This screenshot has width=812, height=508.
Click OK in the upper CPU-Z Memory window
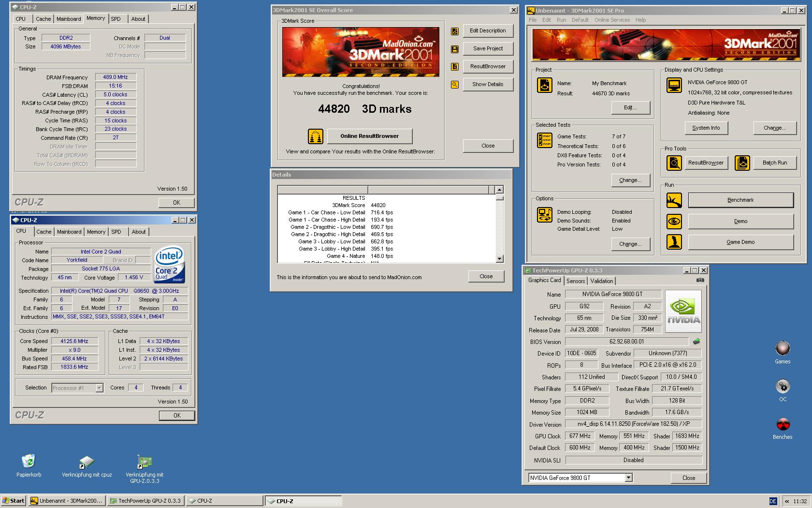[x=176, y=203]
